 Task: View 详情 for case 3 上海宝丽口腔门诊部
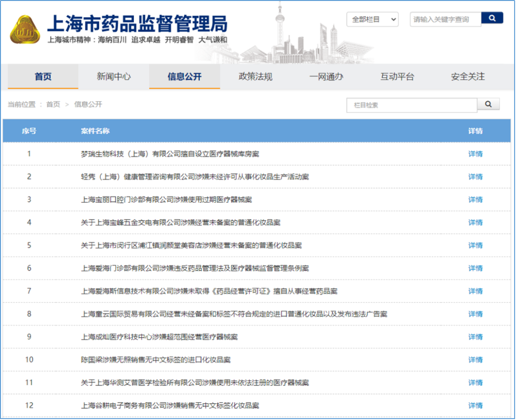coord(475,200)
